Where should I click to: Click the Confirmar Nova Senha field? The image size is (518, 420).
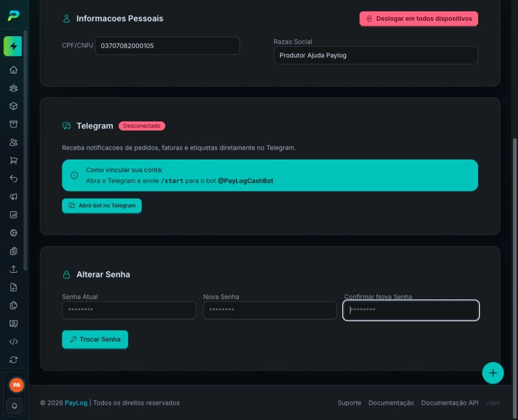(411, 310)
